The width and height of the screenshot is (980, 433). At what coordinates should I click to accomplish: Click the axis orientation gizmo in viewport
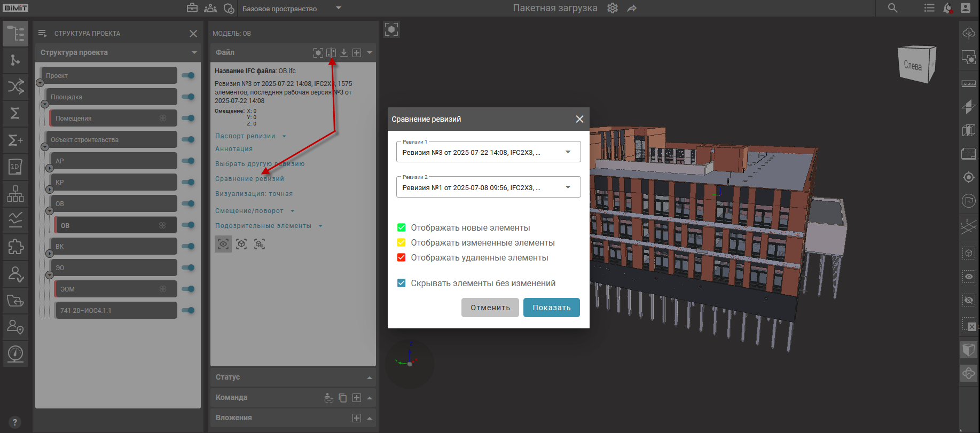[409, 363]
